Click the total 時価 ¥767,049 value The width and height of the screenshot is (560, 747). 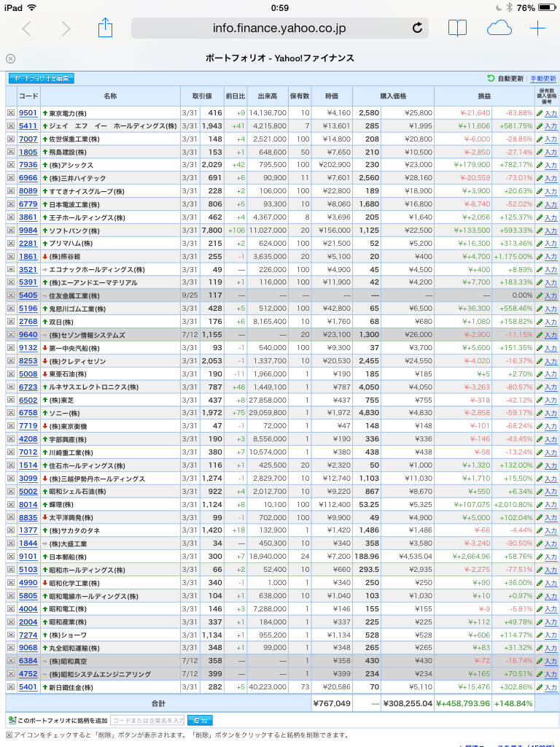[x=332, y=703]
